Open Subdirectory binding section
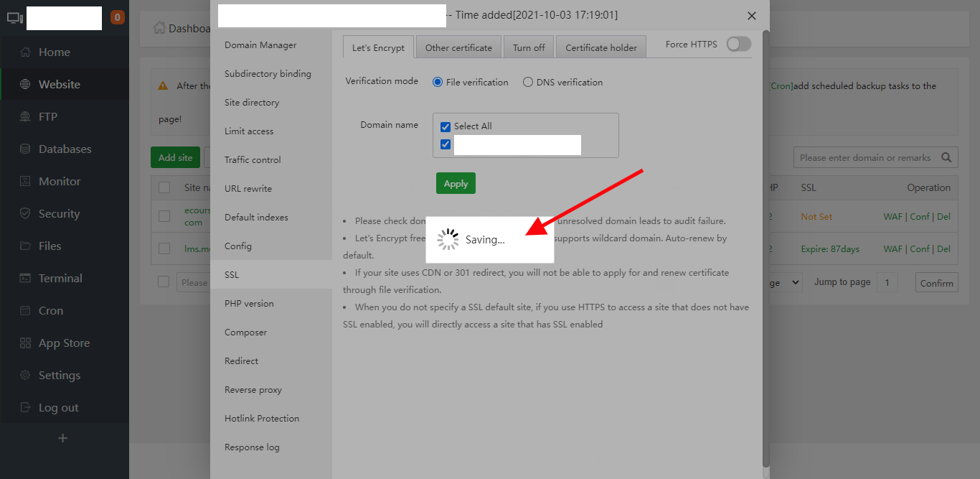The image size is (980, 479). 271,73
